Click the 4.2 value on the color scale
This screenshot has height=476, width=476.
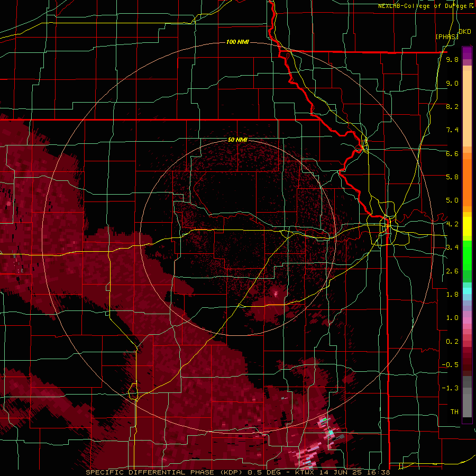(x=452, y=224)
